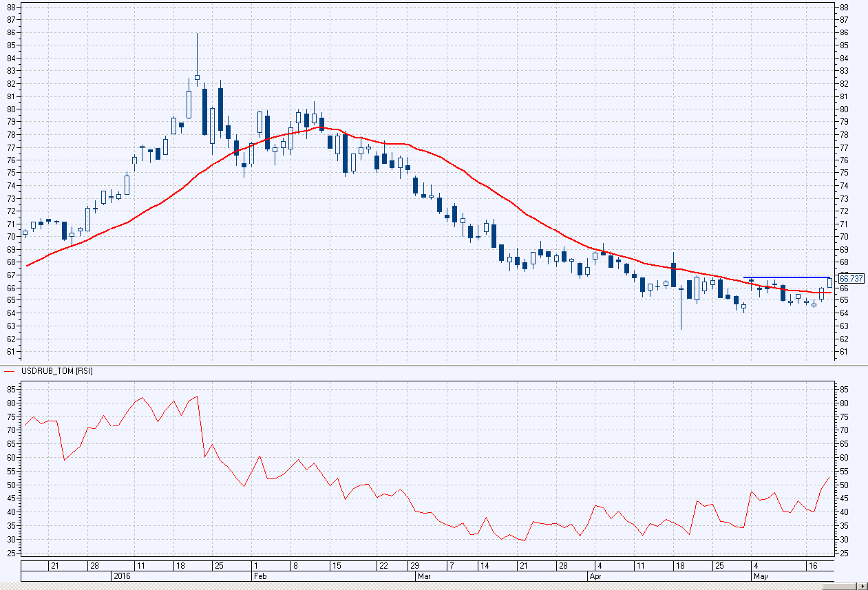Viewport: 868px width, 590px height.
Task: Click the current price label 66.737
Action: (851, 278)
